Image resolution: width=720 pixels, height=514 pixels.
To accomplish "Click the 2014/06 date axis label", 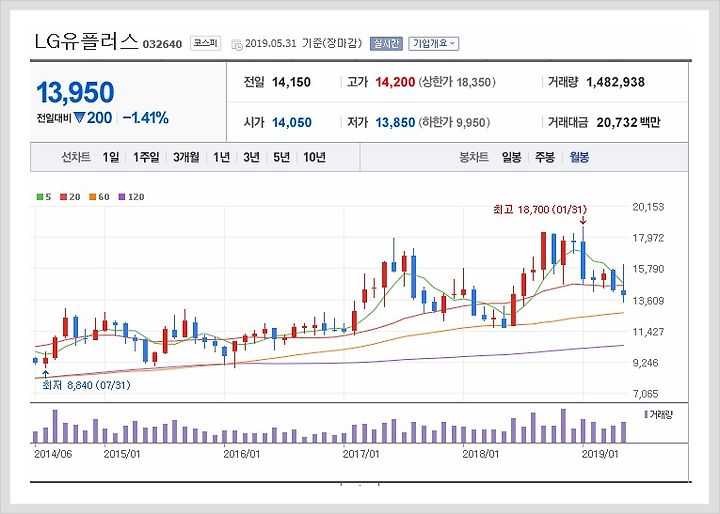I will [53, 454].
